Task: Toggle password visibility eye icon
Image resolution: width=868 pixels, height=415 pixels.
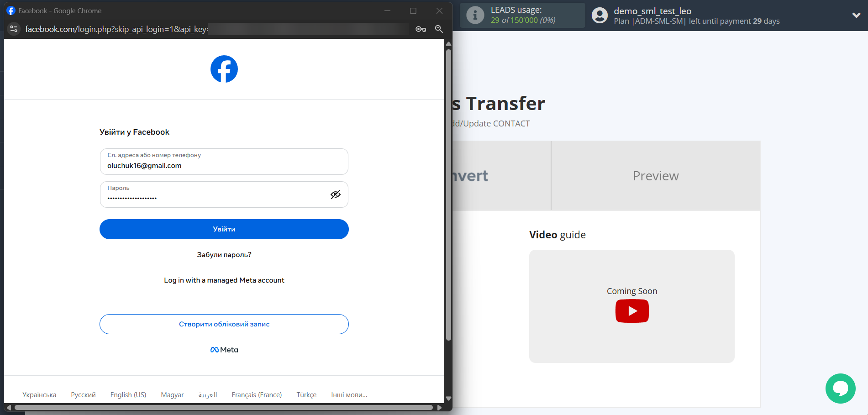Action: click(x=336, y=194)
